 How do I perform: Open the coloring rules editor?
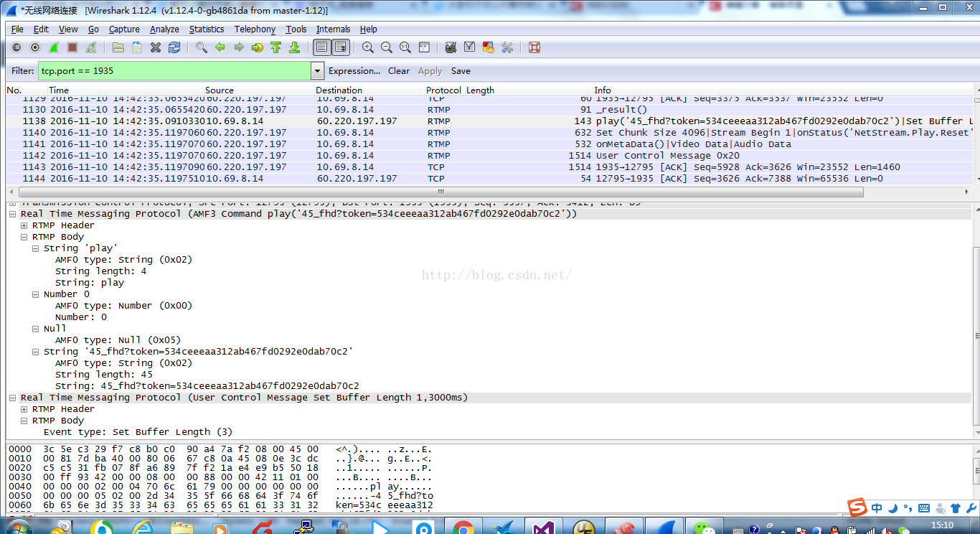click(489, 48)
